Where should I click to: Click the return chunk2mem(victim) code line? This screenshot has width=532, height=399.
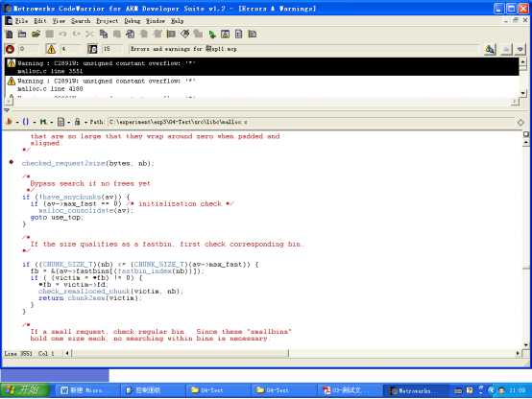coord(90,298)
